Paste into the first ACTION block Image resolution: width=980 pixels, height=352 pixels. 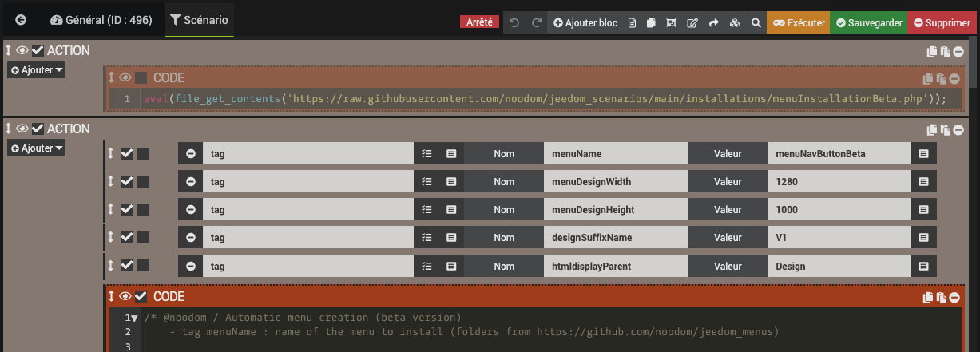pyautogui.click(x=945, y=52)
